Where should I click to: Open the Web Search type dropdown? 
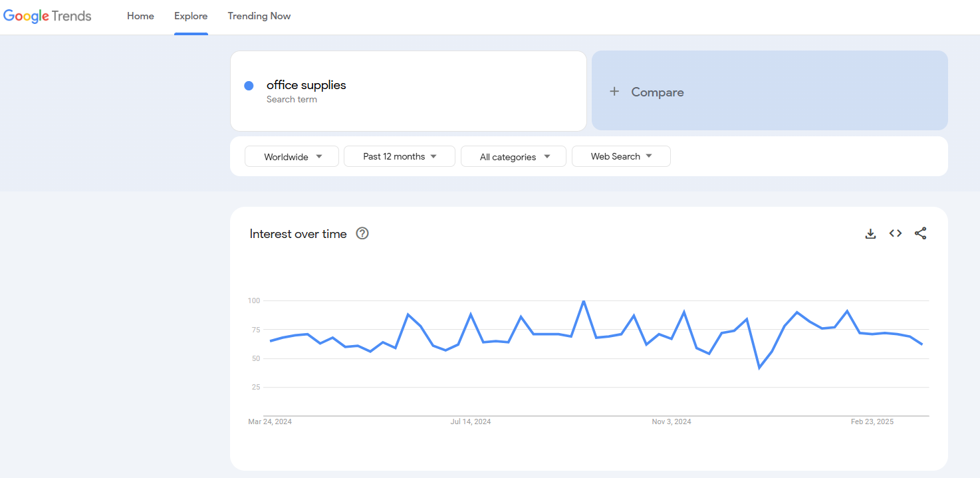pyautogui.click(x=621, y=156)
